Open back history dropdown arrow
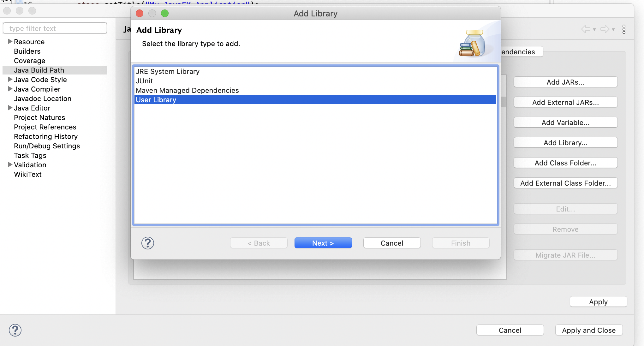Screen dimensions: 644x346 tap(594, 30)
